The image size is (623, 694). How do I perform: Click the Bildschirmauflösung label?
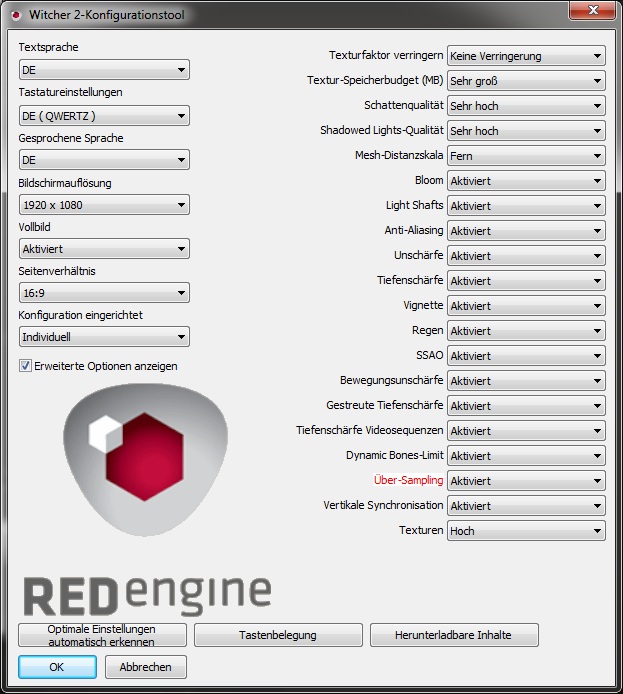(x=65, y=183)
